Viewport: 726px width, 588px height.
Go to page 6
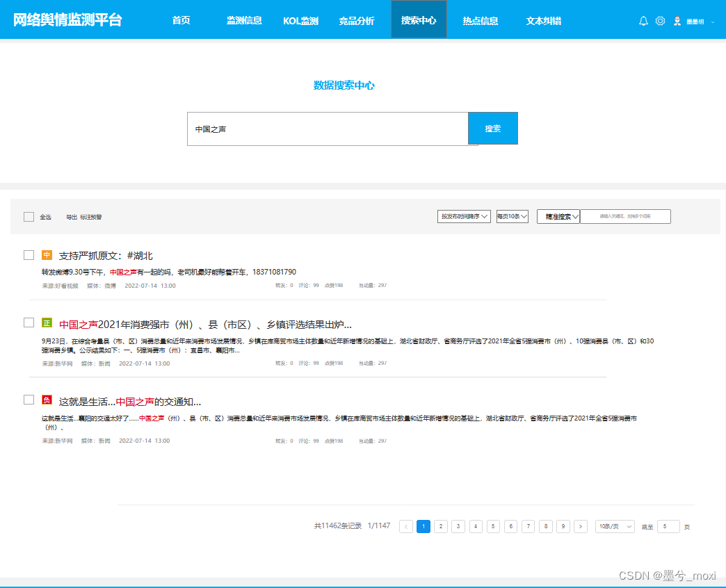click(510, 526)
